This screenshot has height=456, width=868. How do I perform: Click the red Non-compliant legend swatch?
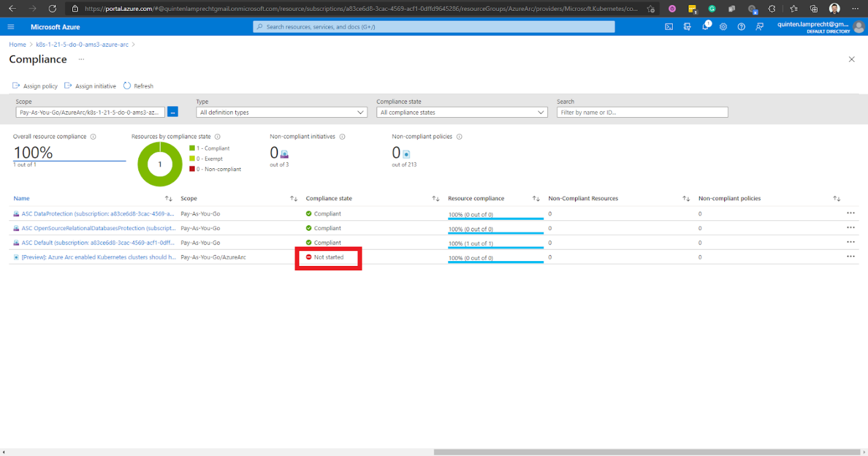192,169
